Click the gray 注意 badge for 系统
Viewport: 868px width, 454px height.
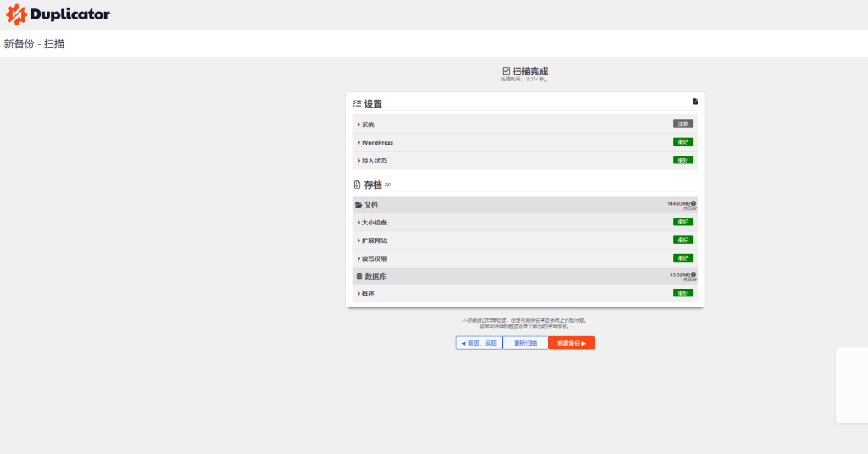point(683,124)
